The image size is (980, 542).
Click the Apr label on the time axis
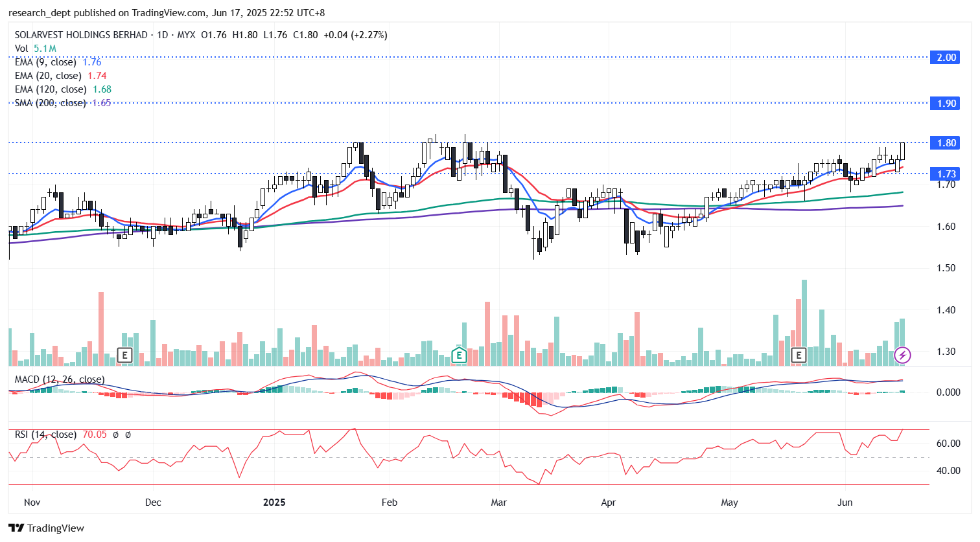click(609, 502)
